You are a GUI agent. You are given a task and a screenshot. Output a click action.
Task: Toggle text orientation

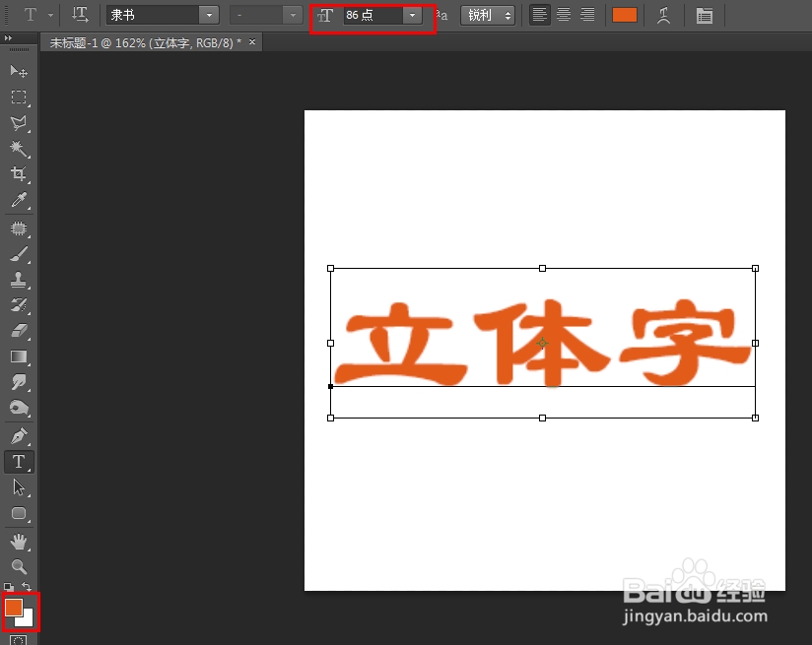pyautogui.click(x=80, y=15)
